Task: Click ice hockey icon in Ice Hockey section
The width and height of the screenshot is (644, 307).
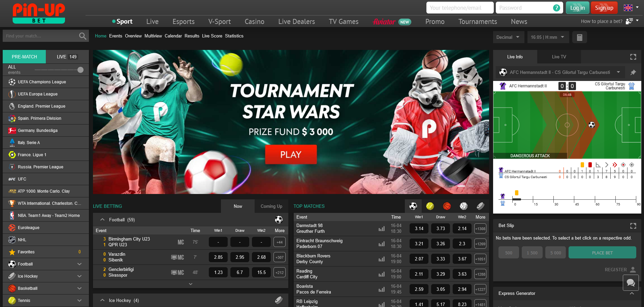Action: (279, 300)
